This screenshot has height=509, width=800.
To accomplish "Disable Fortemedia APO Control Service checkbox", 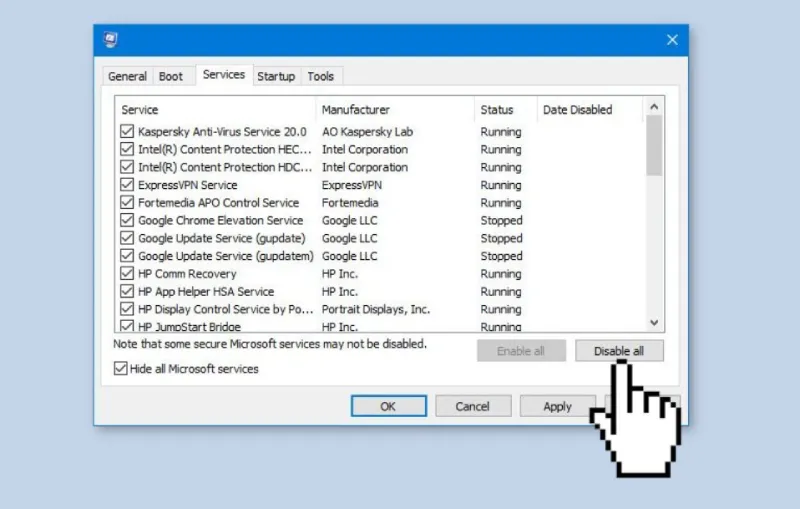I will pyautogui.click(x=127, y=202).
